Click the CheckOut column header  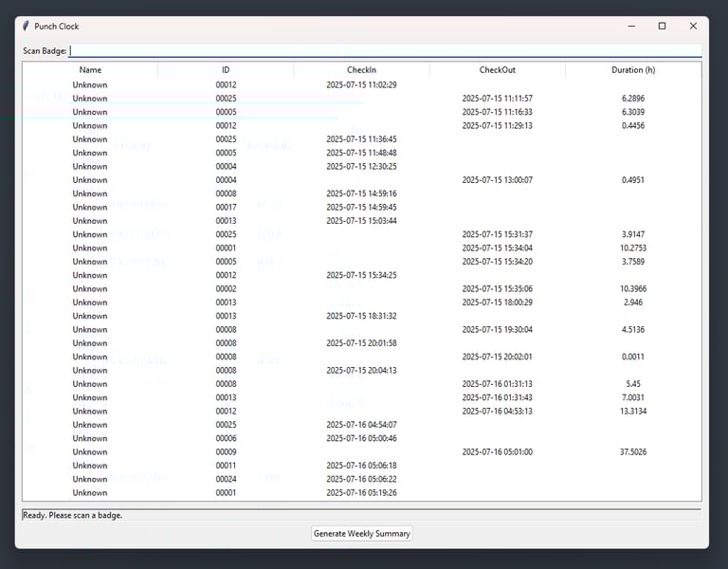click(x=498, y=70)
